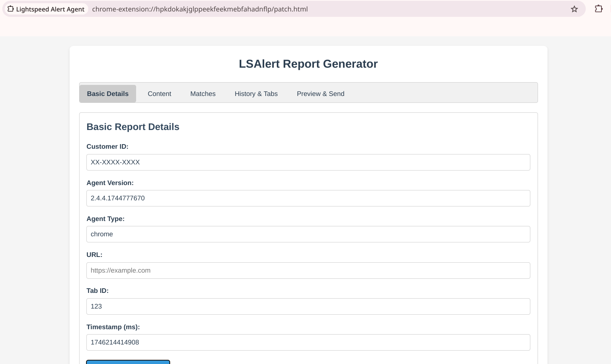The image size is (611, 364).
Task: Click the LSAlert Report Generator heading
Action: (308, 64)
